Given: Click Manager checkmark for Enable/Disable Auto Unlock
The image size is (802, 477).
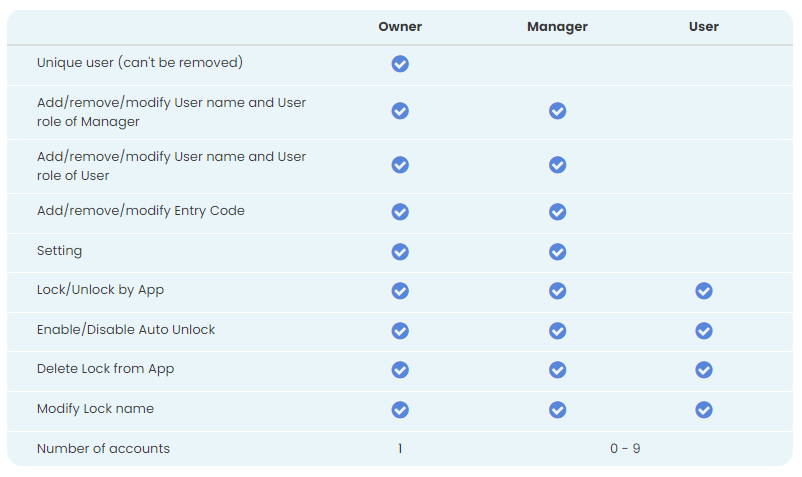Looking at the screenshot, I should 558,331.
